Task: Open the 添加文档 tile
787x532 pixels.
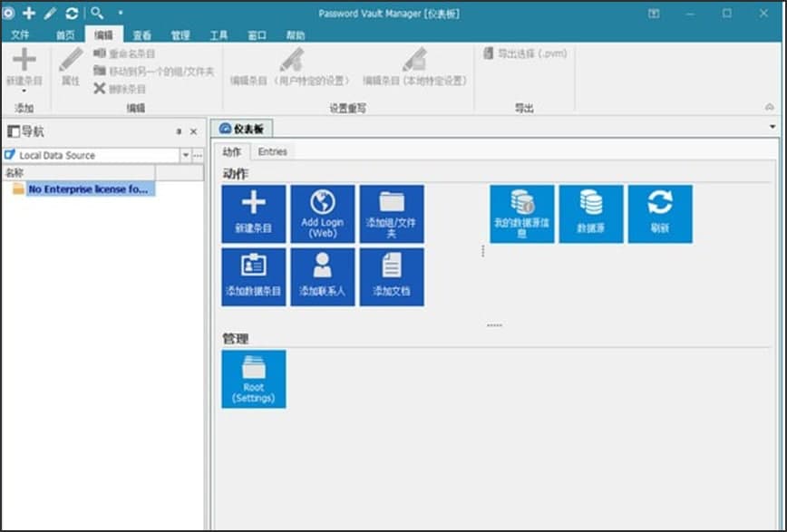Action: point(392,276)
